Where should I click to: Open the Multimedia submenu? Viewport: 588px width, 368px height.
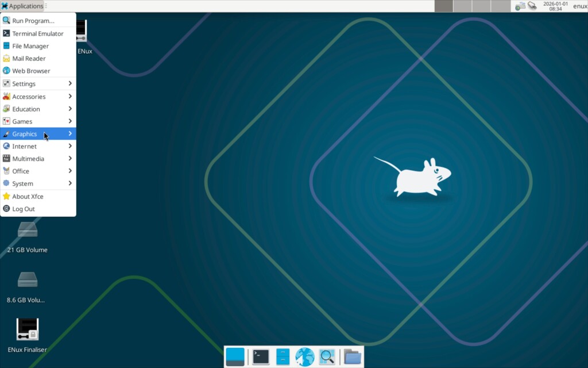38,159
